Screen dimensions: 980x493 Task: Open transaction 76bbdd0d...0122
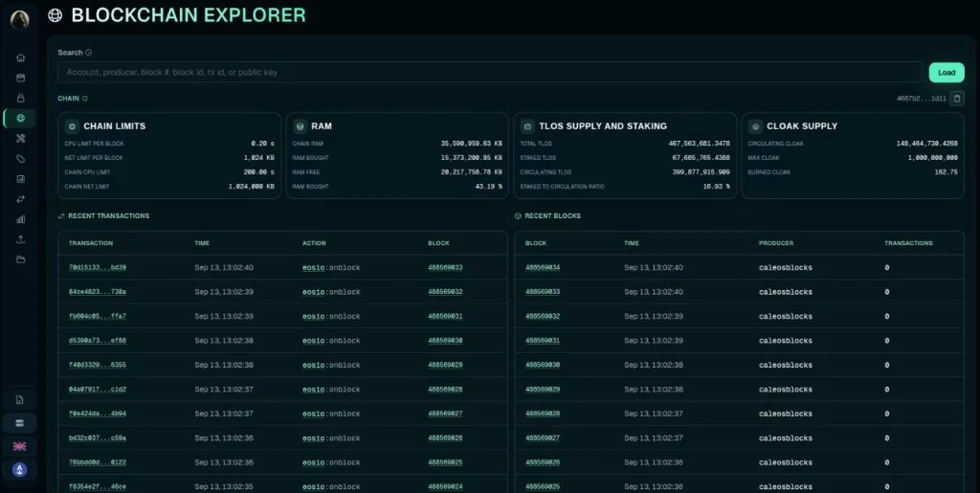(98, 462)
